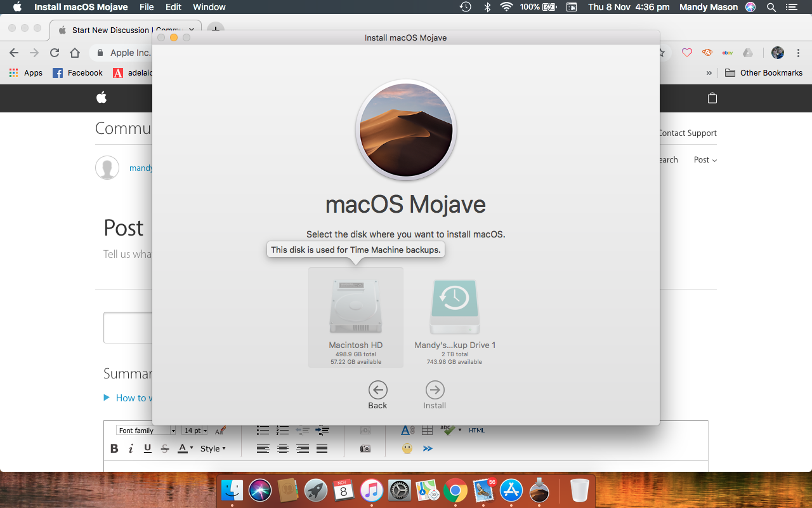The width and height of the screenshot is (812, 508).
Task: Justify the text fully
Action: click(322, 449)
